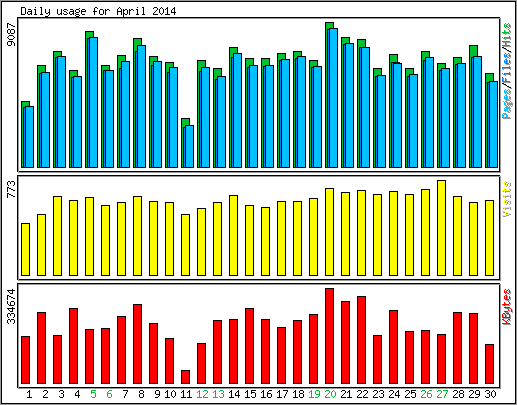Image resolution: width=517 pixels, height=405 pixels.
Task: Click the yellow visits bar for day 1
Action: (x=25, y=249)
